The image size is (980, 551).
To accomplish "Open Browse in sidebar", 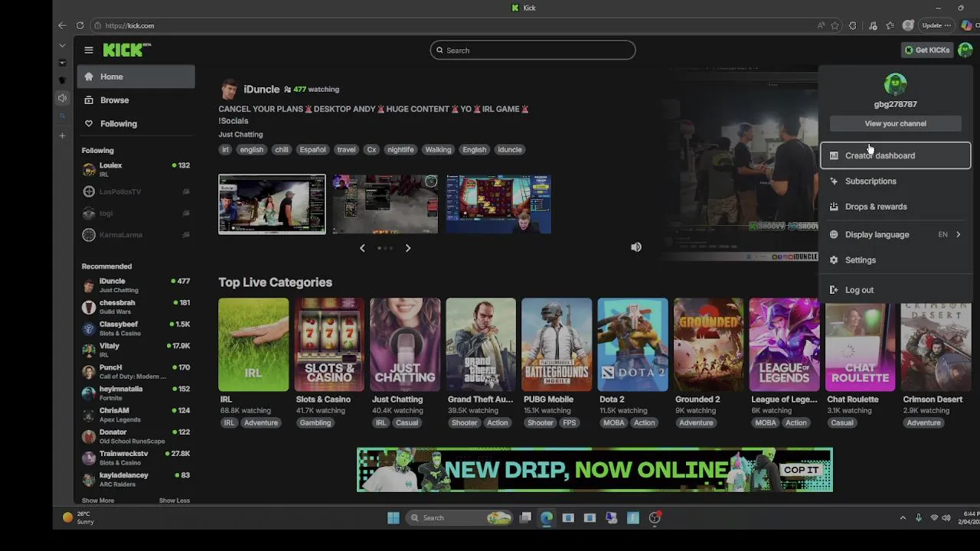I will pyautogui.click(x=136, y=100).
